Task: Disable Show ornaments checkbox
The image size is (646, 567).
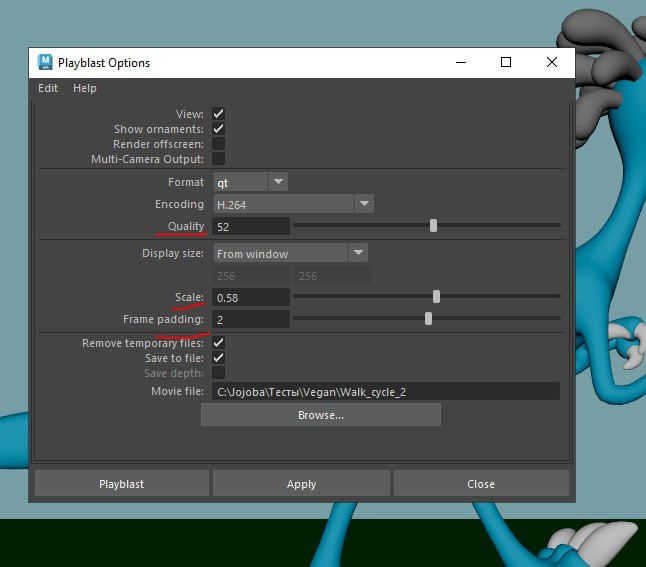Action: click(x=218, y=129)
